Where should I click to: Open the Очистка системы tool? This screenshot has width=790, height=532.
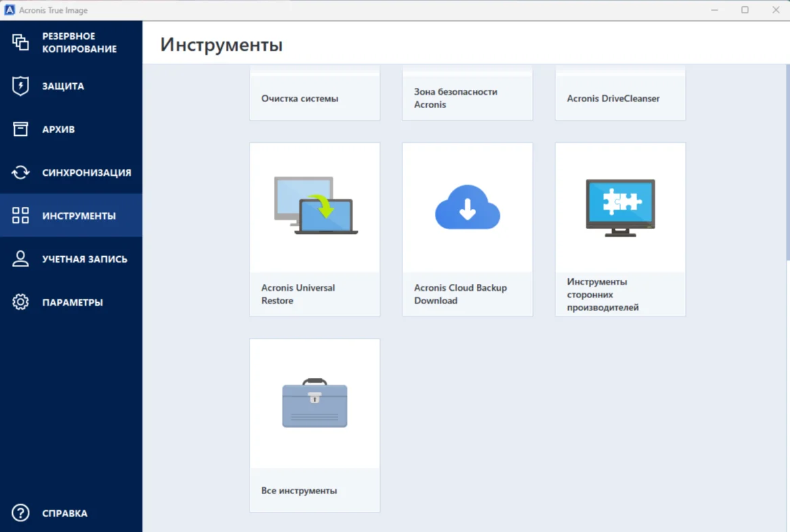[315, 99]
